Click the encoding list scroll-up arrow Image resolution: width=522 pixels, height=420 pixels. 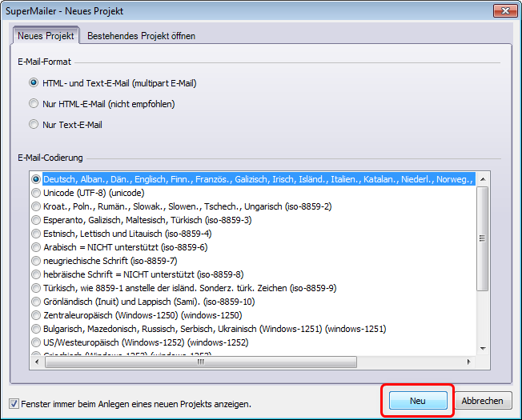(483, 179)
